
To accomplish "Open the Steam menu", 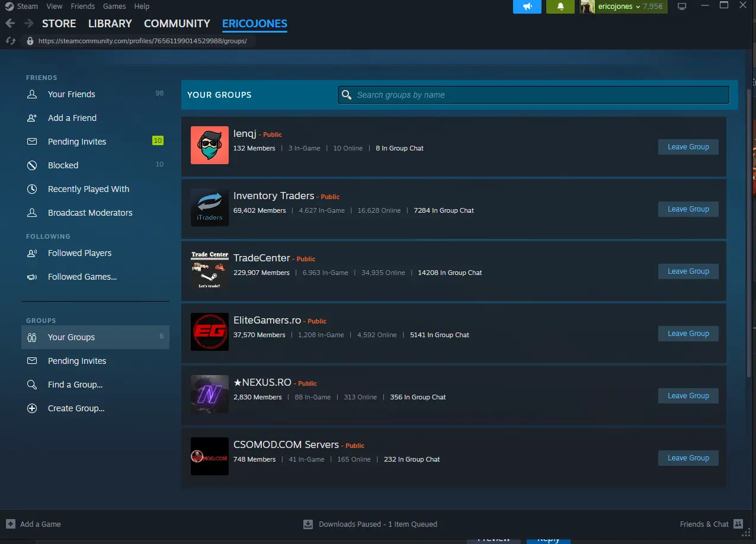I will click(27, 6).
